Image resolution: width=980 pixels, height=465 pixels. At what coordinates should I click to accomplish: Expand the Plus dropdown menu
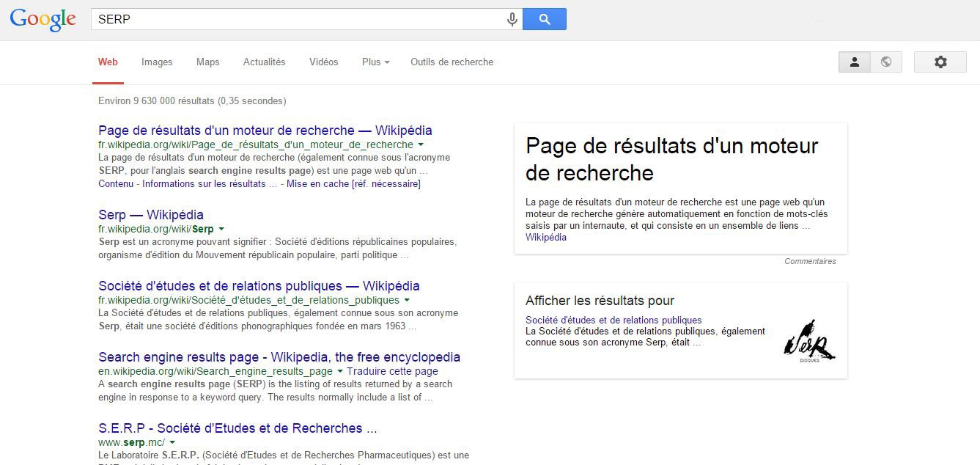pyautogui.click(x=375, y=62)
